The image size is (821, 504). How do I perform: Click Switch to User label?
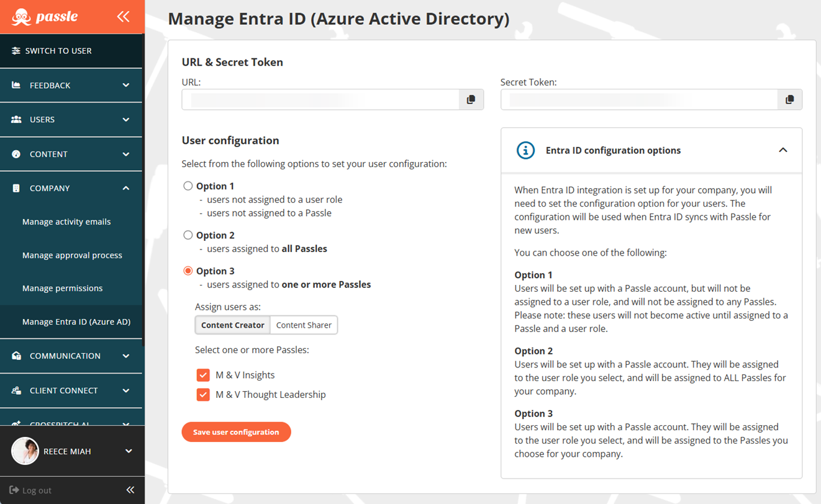[x=58, y=51]
